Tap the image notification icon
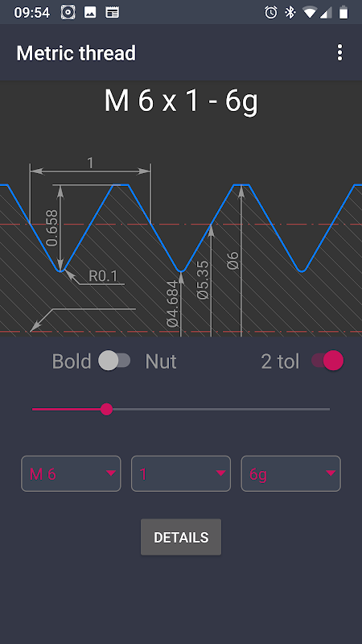This screenshot has width=362, height=644. [90, 13]
